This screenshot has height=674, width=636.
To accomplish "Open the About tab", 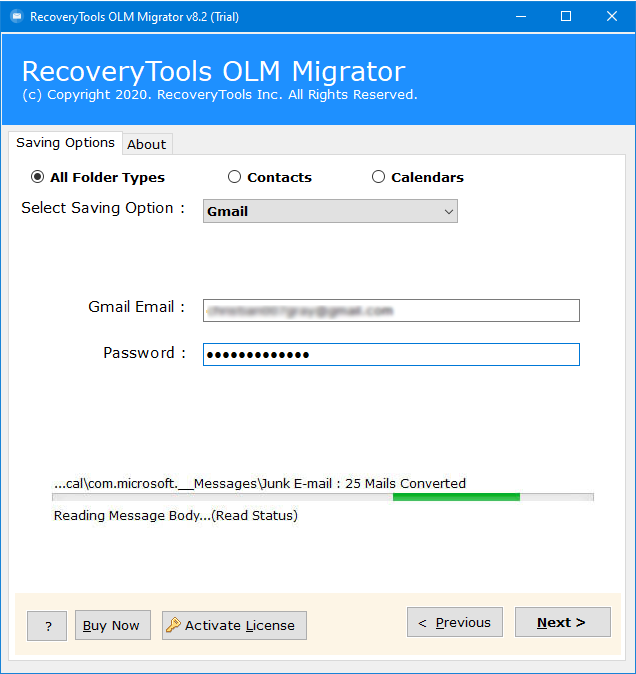I will click(147, 144).
